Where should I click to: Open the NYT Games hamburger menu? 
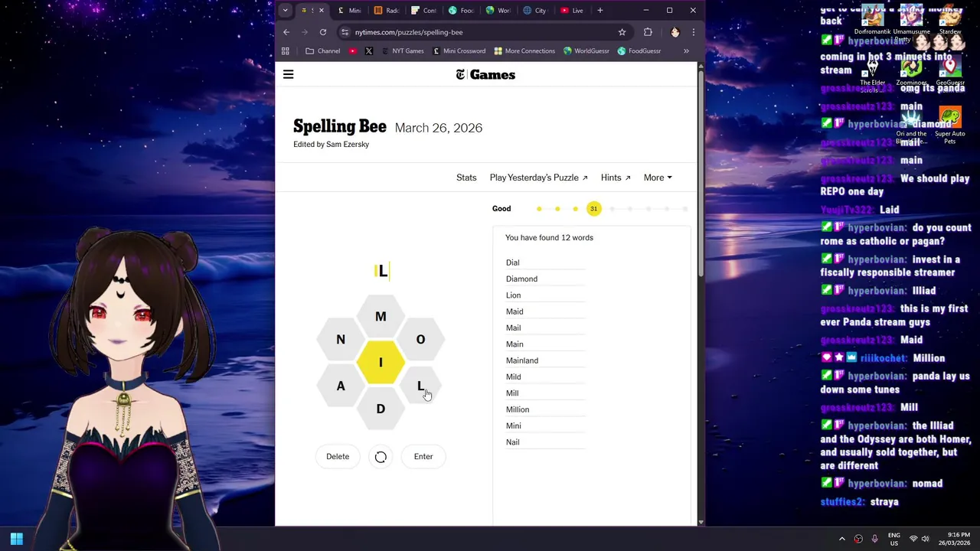(288, 74)
